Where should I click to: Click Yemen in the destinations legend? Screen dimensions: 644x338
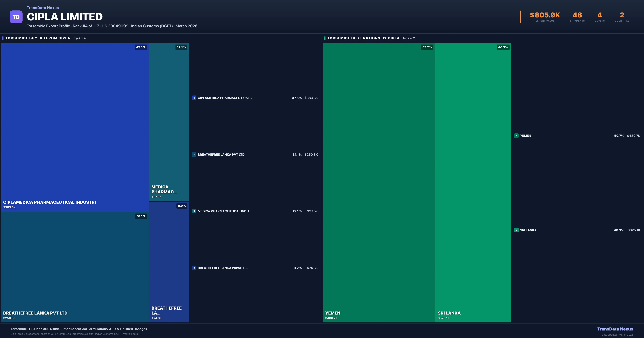coord(526,136)
